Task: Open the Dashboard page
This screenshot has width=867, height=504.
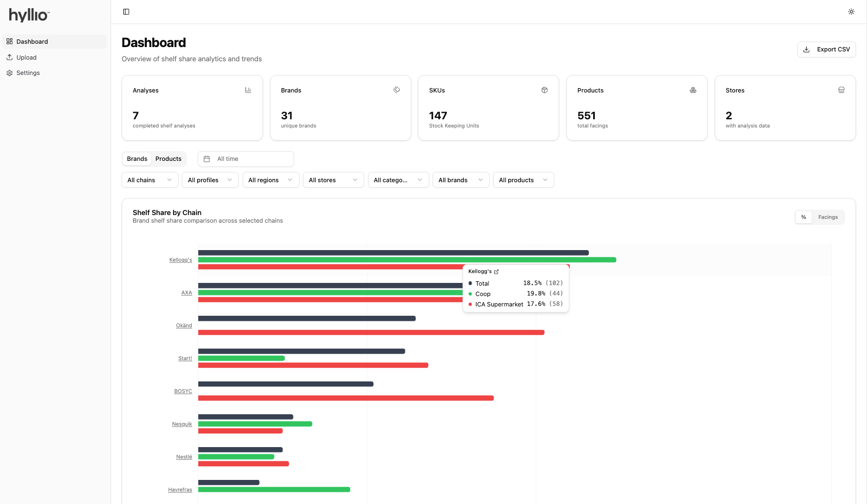Action: click(55, 42)
